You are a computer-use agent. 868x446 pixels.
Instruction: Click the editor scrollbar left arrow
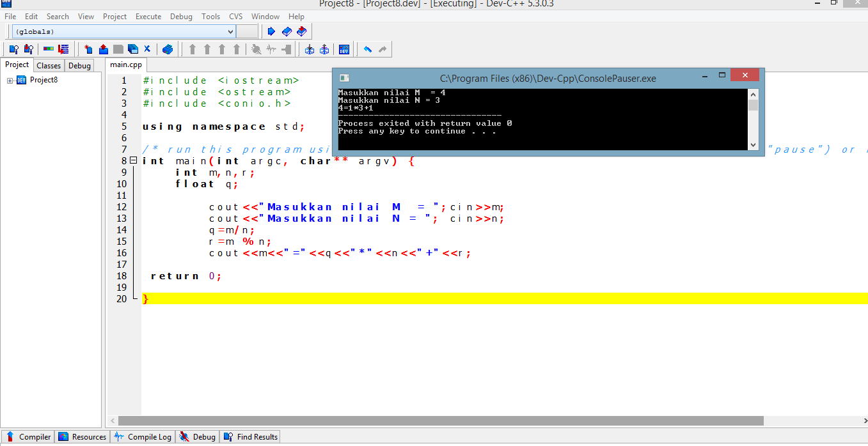click(113, 421)
